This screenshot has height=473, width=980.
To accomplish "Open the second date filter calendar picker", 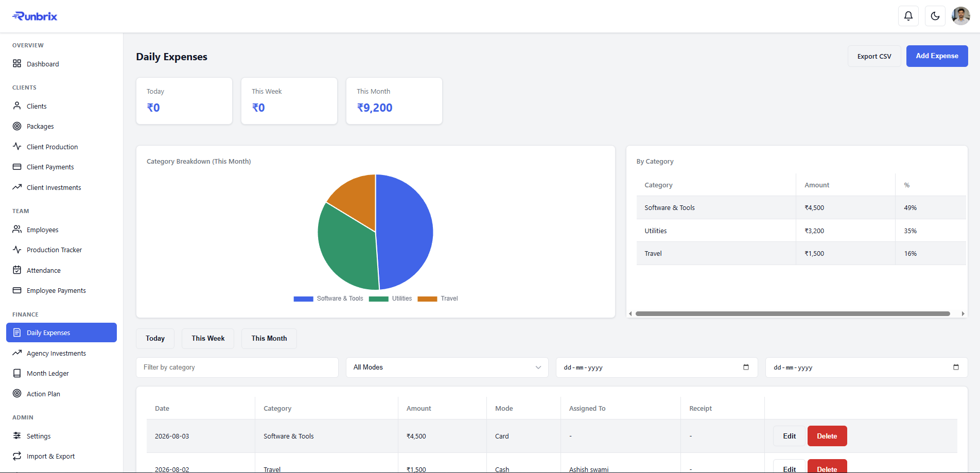I will [x=956, y=367].
